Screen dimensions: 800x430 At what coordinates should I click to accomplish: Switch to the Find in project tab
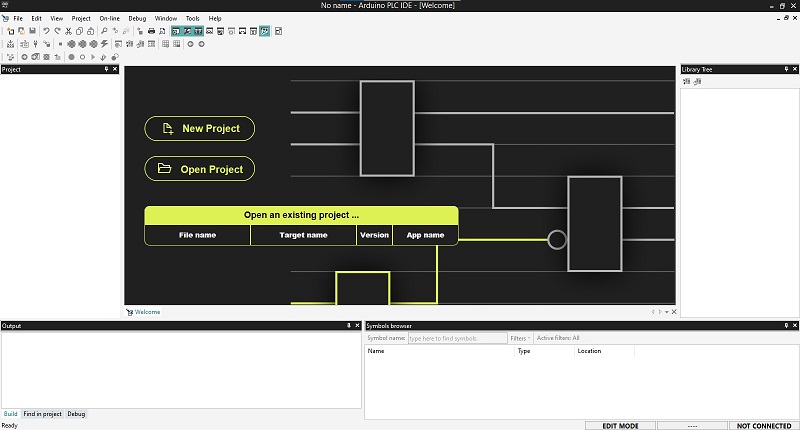[42, 414]
